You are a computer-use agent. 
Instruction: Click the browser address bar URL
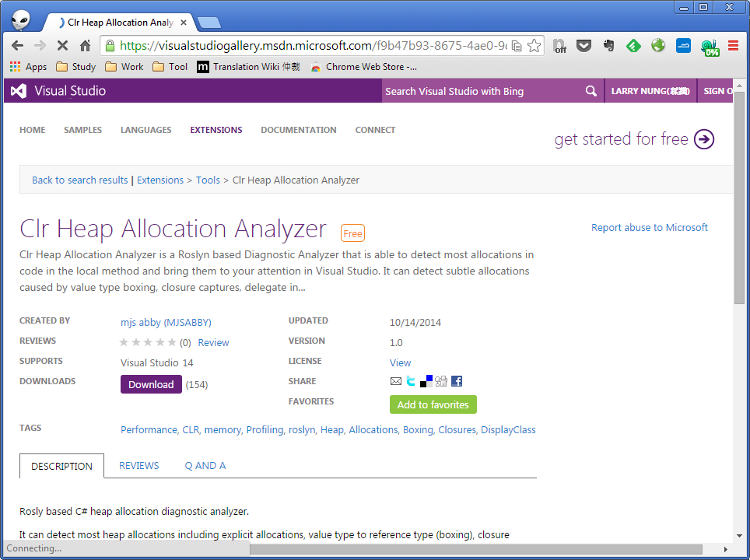[x=314, y=46]
